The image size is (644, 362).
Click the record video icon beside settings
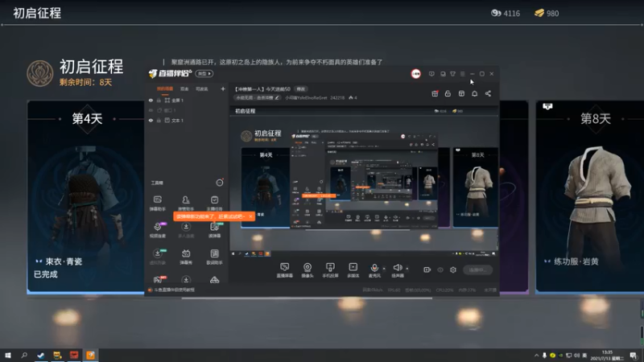[427, 269]
